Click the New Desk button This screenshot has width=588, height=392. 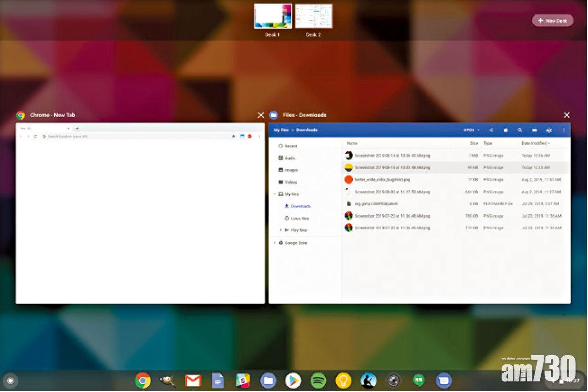point(552,21)
